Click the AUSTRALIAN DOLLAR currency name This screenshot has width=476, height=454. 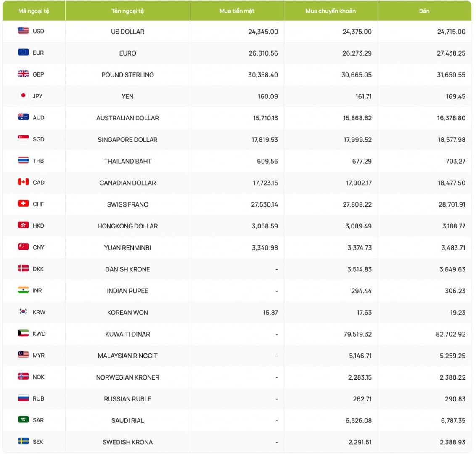(x=127, y=118)
